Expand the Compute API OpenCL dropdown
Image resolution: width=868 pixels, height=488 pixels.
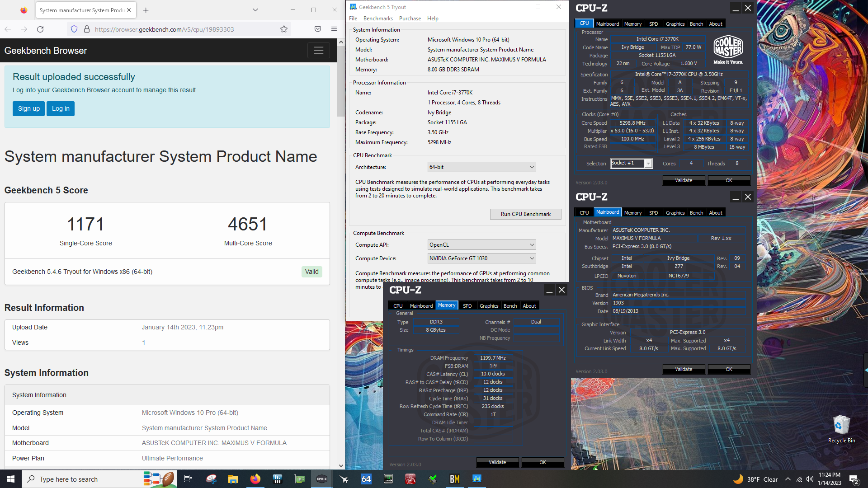pos(482,245)
